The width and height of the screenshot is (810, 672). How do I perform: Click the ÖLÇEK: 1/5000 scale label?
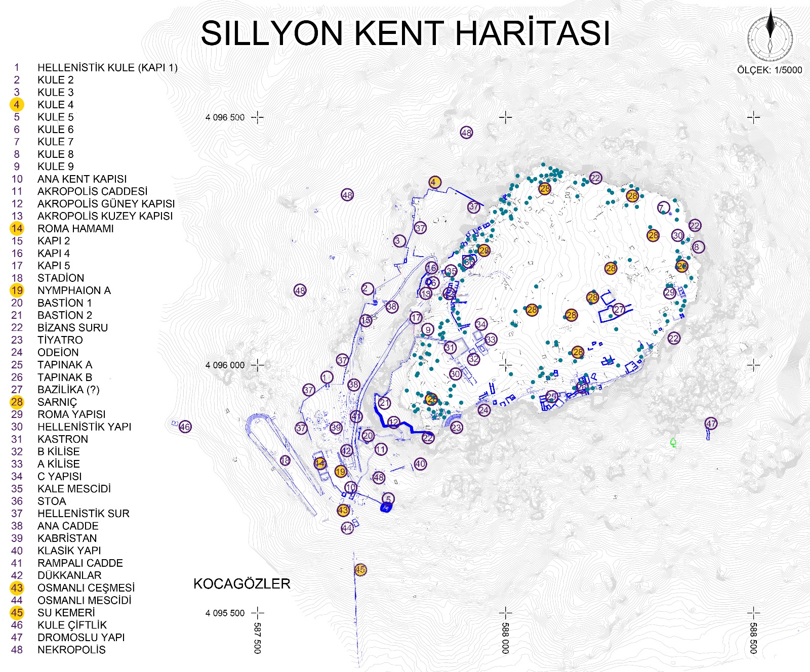pos(769,70)
